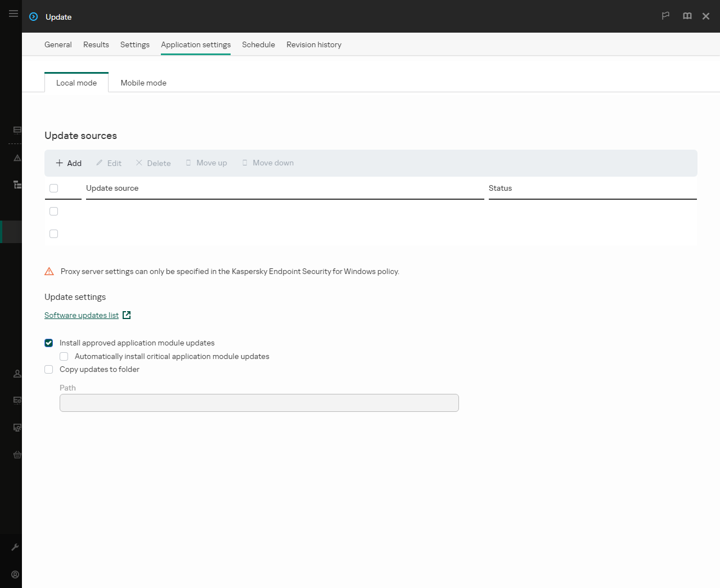The height and width of the screenshot is (588, 720).
Task: Toggle the select-all checkbox in table header
Action: [x=54, y=188]
